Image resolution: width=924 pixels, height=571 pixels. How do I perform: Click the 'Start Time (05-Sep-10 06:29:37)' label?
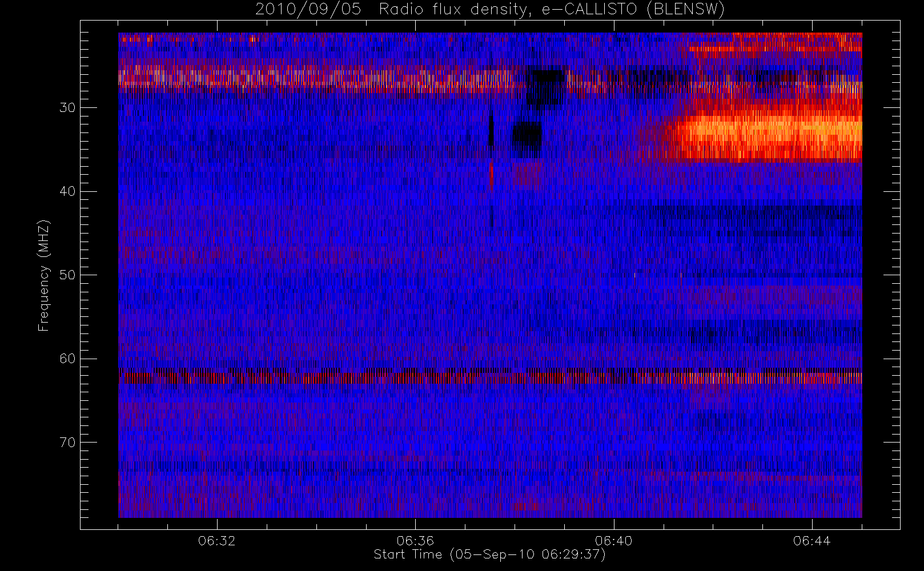coord(489,554)
